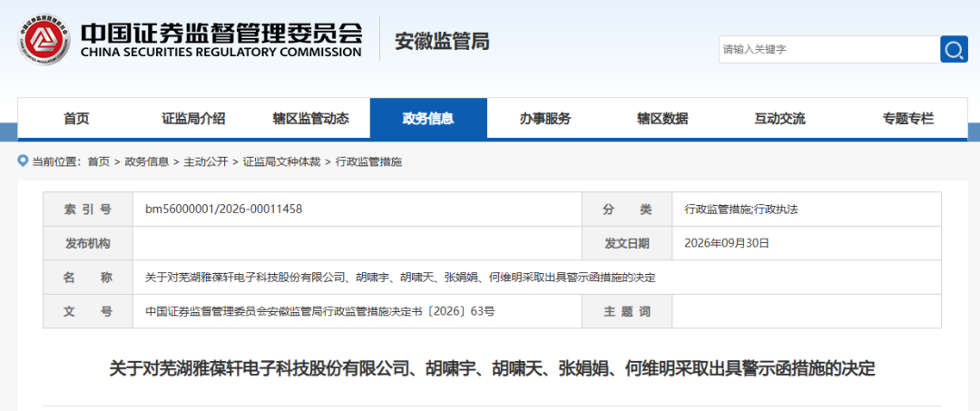Image resolution: width=980 pixels, height=411 pixels.
Task: Click the CSRC red logo emblem
Action: point(44,40)
